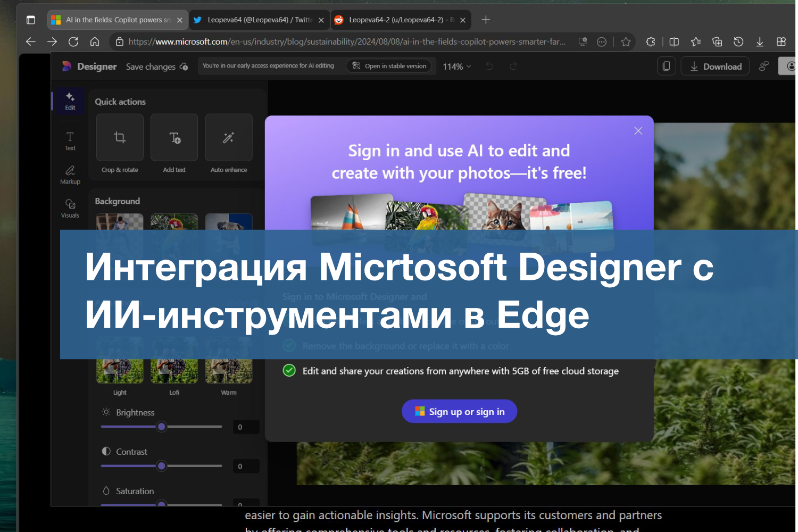Open the Markup panel in Designer sidebar
Image resolution: width=798 pixels, height=532 pixels.
[70, 174]
